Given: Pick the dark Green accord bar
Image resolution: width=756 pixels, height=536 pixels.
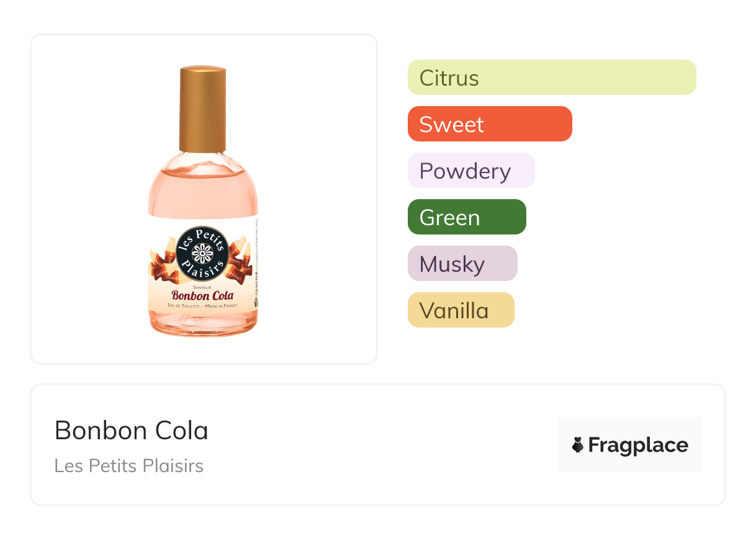Looking at the screenshot, I should [x=466, y=217].
